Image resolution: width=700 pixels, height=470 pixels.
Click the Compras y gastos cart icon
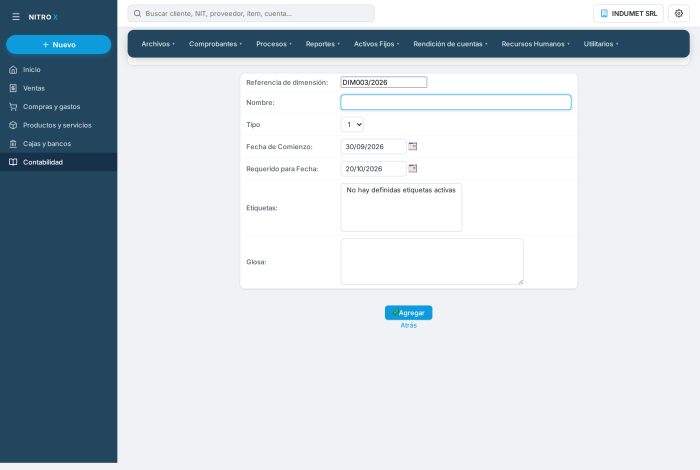pos(13,107)
